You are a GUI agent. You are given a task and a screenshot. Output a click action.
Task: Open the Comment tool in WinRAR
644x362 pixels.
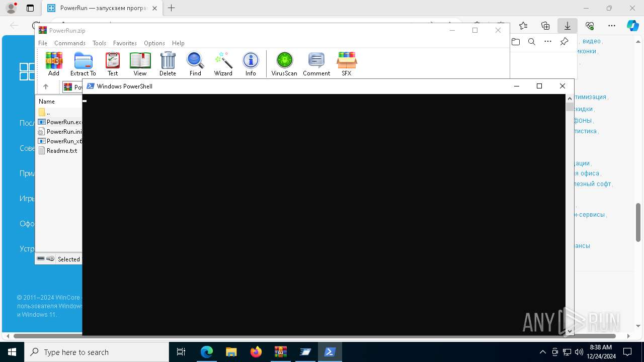316,64
